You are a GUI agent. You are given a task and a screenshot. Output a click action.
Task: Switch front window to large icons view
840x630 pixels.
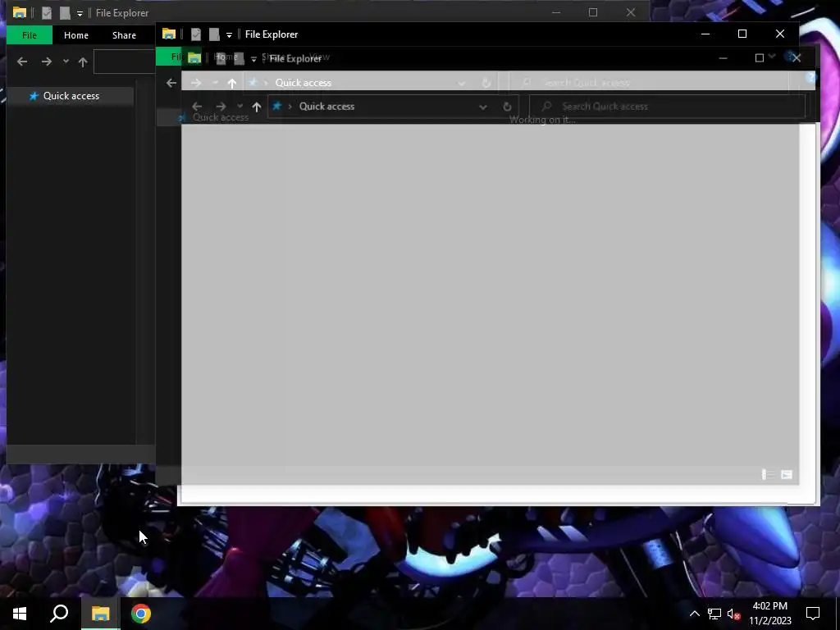coord(787,475)
